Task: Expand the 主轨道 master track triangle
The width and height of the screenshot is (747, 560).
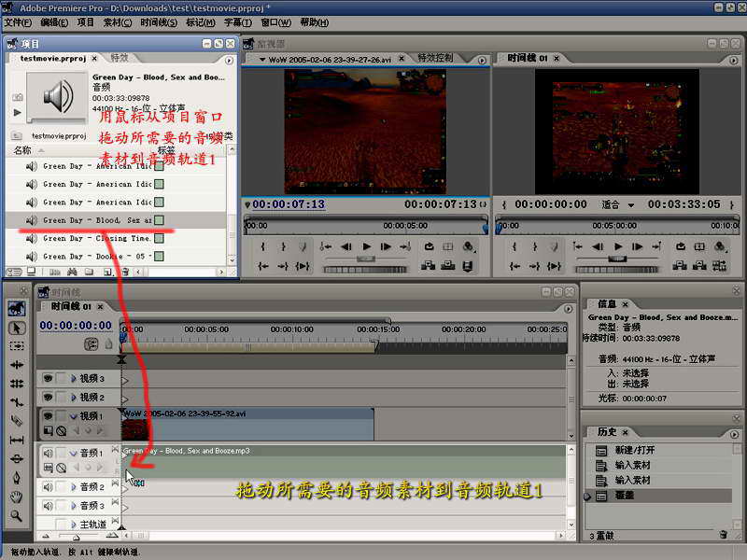Action: [x=74, y=524]
